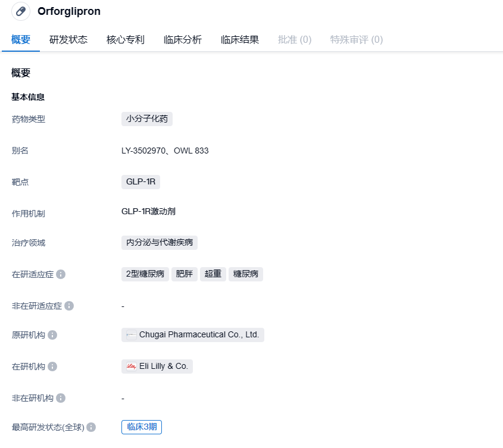Click info icon next to 在研适应症

click(x=61, y=275)
